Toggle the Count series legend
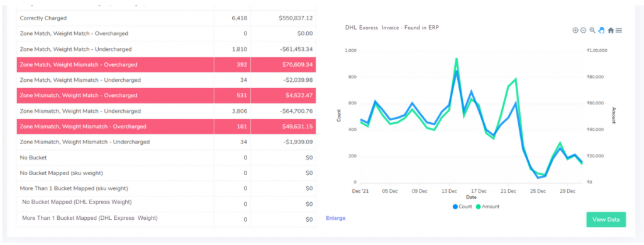This screenshot has width=644, height=245. pyautogui.click(x=462, y=207)
